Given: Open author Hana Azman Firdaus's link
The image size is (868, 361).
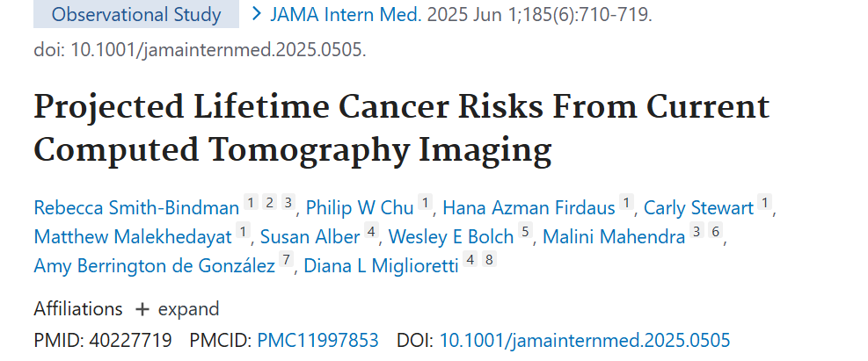Looking at the screenshot, I should [x=529, y=208].
